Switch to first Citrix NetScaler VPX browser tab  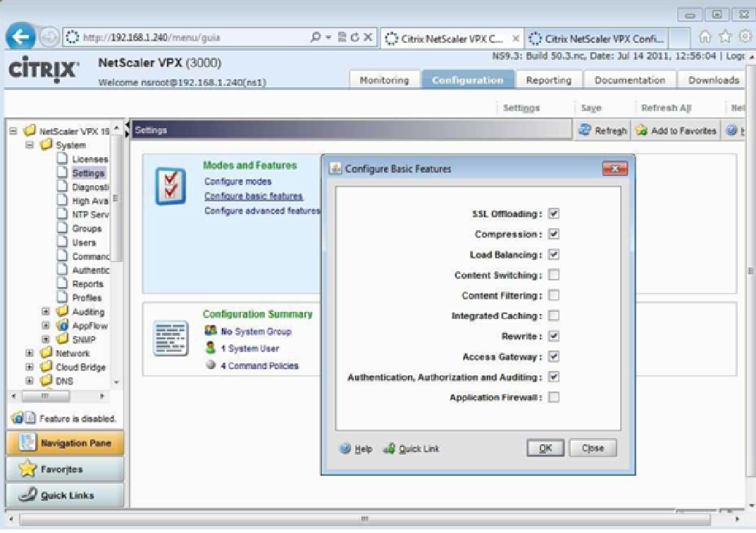[452, 38]
